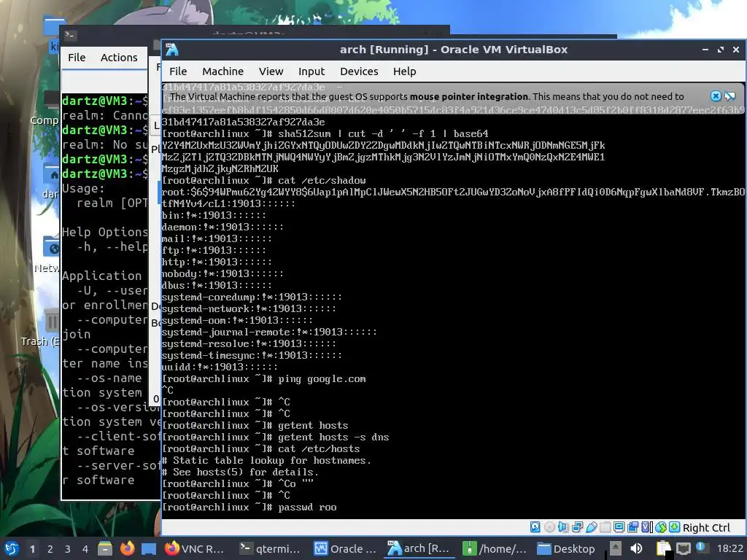Switch to VNC Firefox window in taskbar
The image size is (747, 560).
pos(193,548)
